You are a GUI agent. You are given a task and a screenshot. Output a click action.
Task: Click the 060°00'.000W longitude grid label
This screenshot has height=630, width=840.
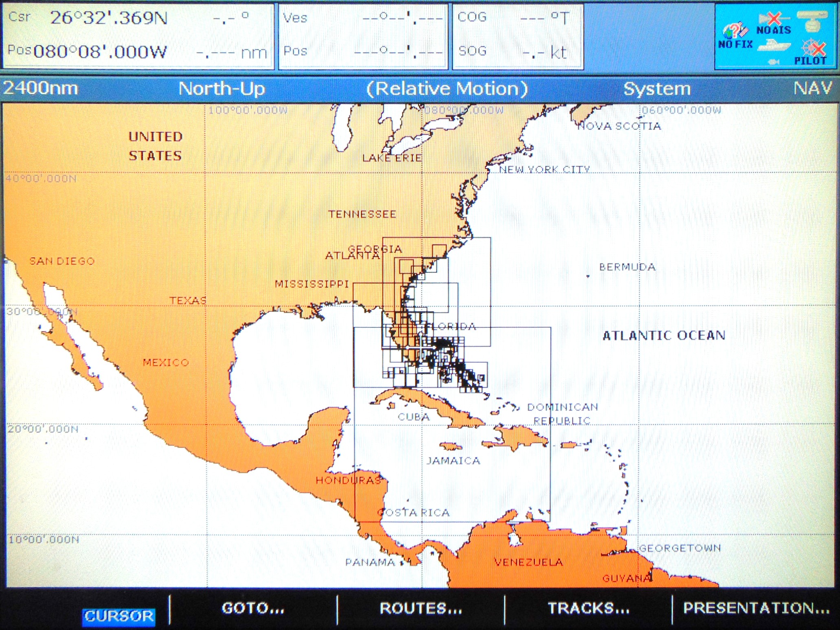point(682,110)
